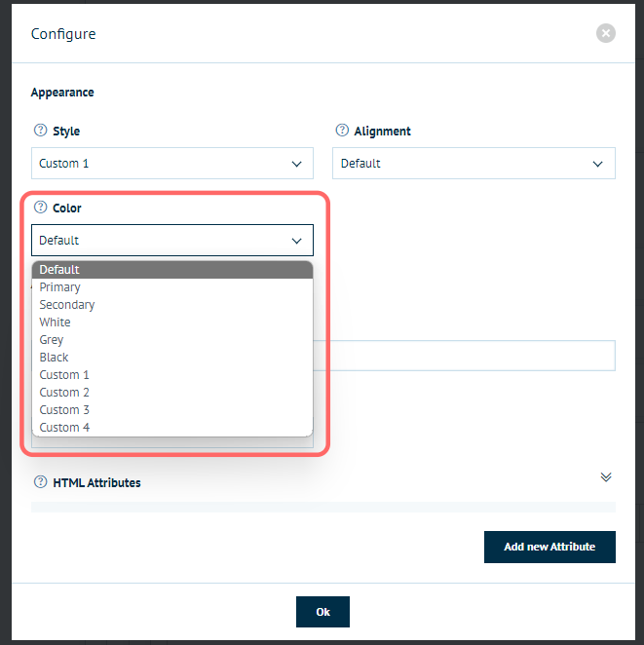Click the Appearance section heading

click(62, 93)
